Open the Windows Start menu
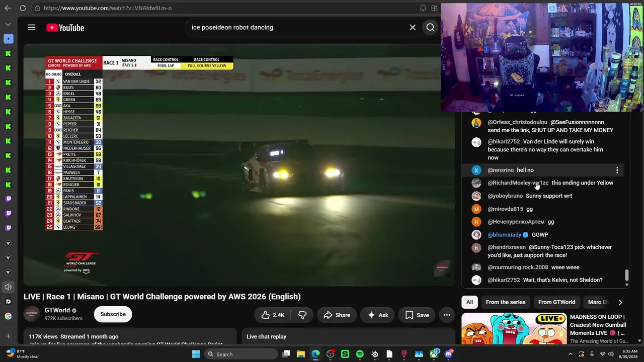644x362 pixels. (196, 354)
